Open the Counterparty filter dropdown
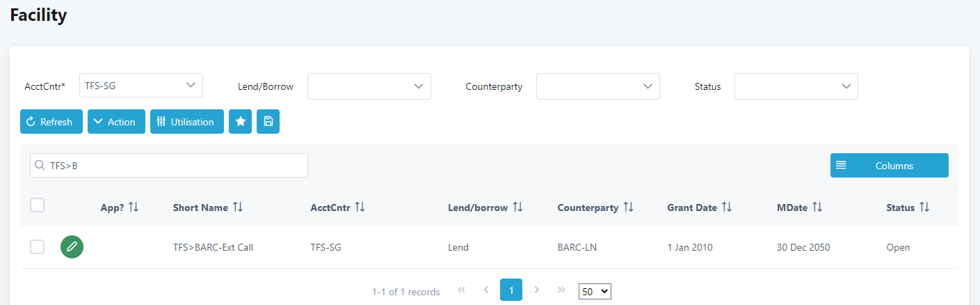980x305 pixels. pyautogui.click(x=597, y=86)
